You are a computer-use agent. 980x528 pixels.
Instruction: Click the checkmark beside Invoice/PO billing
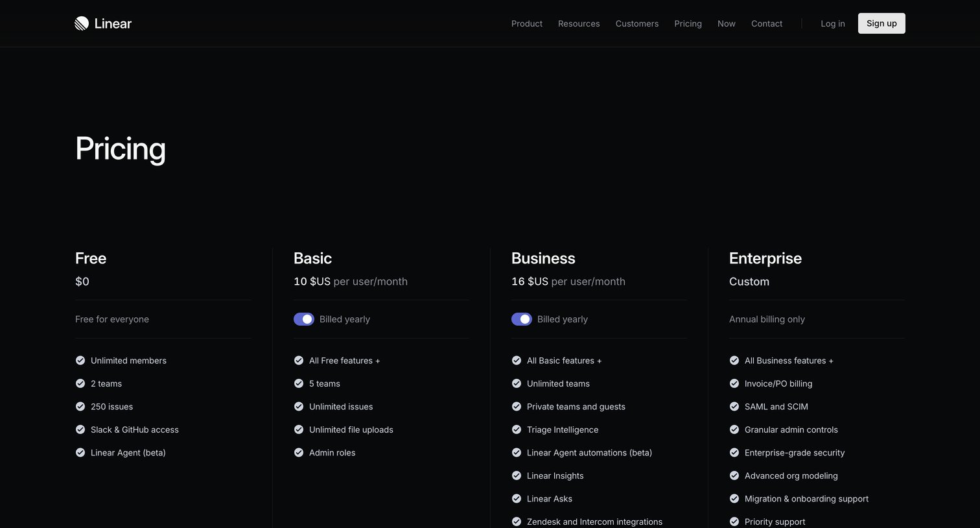(x=734, y=383)
